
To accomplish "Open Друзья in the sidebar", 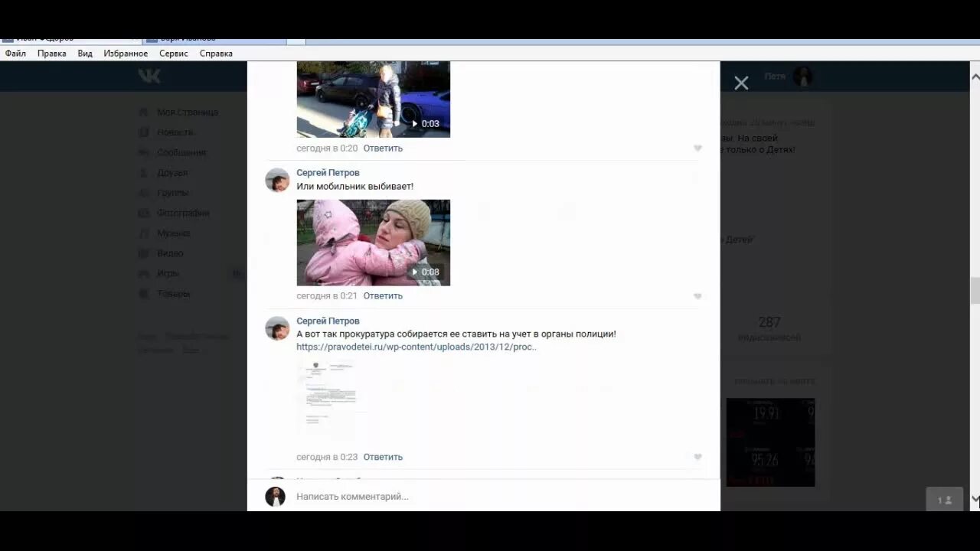I will (x=172, y=173).
